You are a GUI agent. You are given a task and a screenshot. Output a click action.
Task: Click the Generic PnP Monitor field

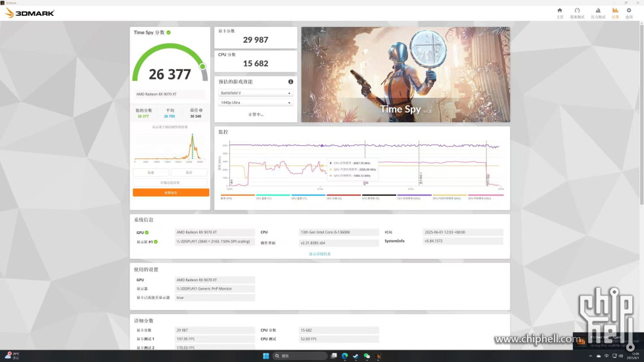coord(215,289)
